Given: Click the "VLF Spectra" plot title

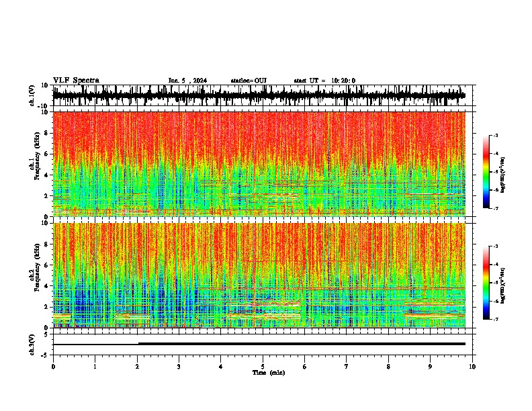Looking at the screenshot, I should coord(76,81).
